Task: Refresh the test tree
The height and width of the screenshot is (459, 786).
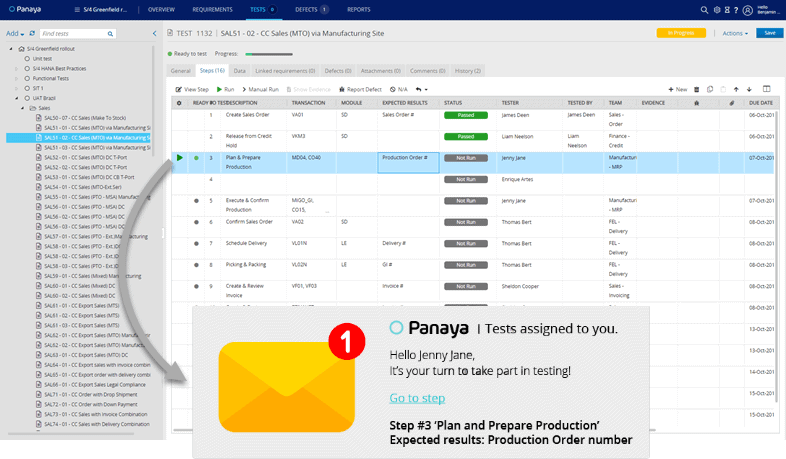Action: (32, 33)
